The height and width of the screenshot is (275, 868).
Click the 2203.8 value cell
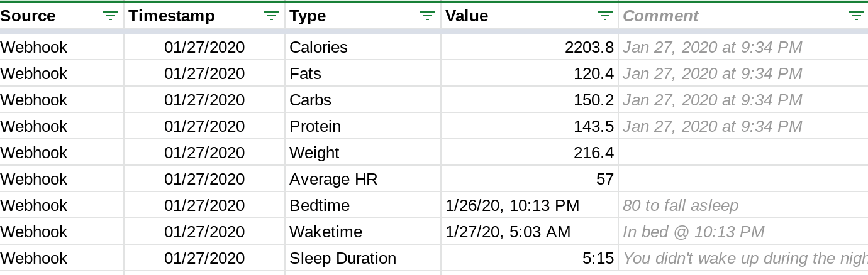[589, 47]
